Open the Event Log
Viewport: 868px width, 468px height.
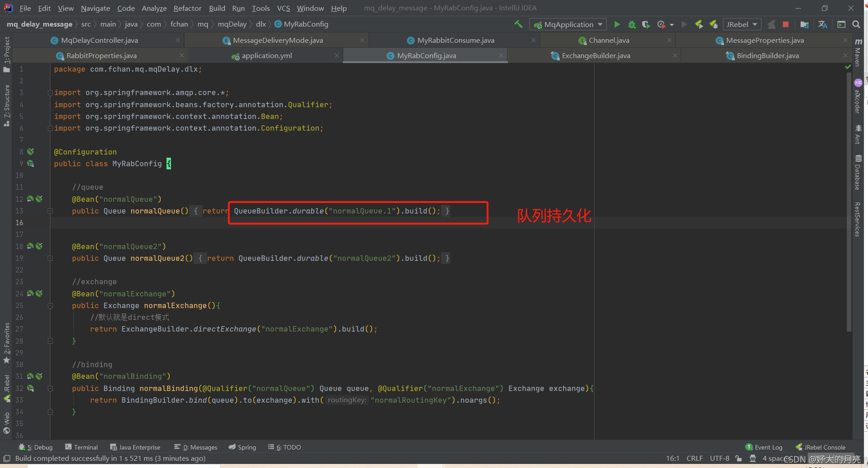click(764, 447)
